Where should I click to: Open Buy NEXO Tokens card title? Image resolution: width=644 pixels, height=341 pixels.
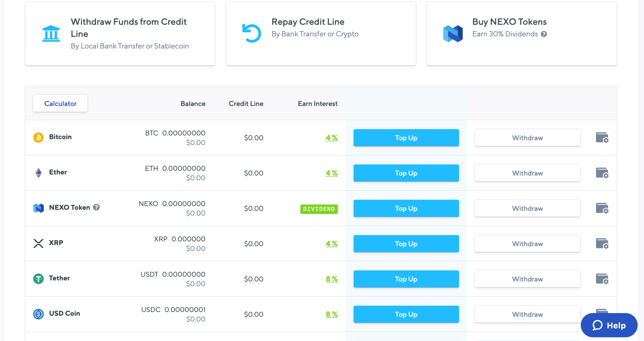[509, 22]
